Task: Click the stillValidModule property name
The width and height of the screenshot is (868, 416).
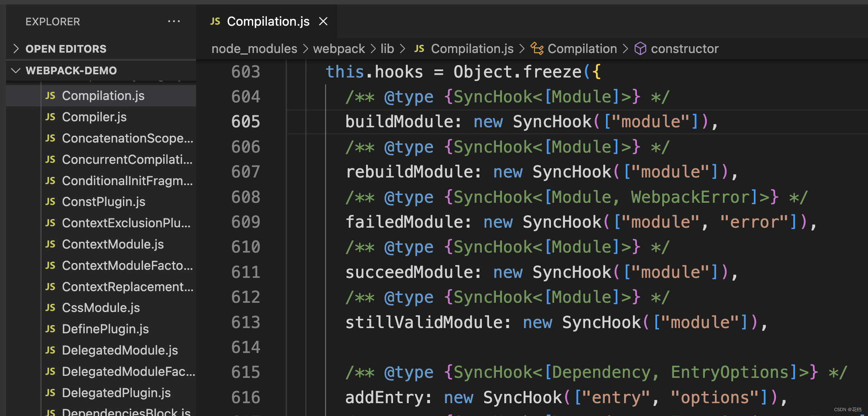Action: pos(424,322)
